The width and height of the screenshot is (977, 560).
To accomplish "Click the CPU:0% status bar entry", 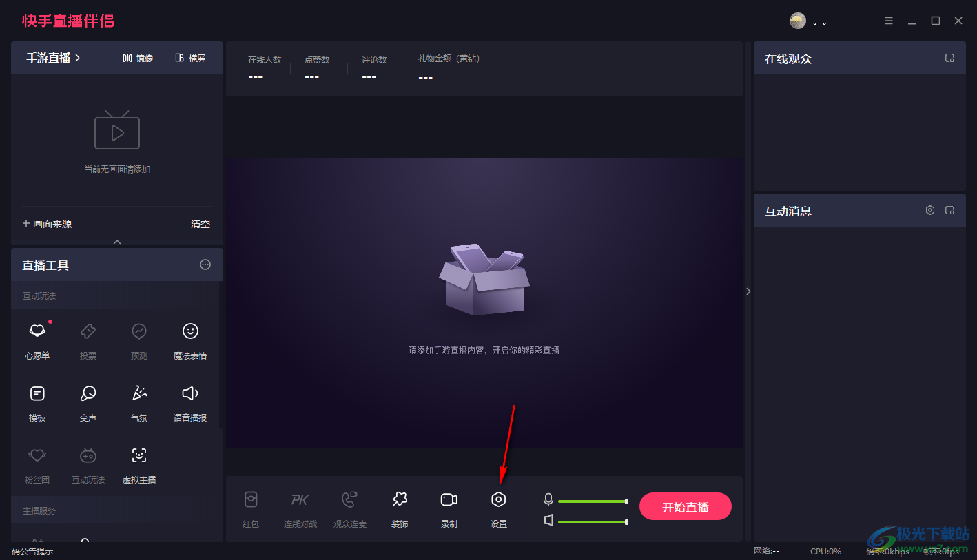I will pyautogui.click(x=825, y=551).
